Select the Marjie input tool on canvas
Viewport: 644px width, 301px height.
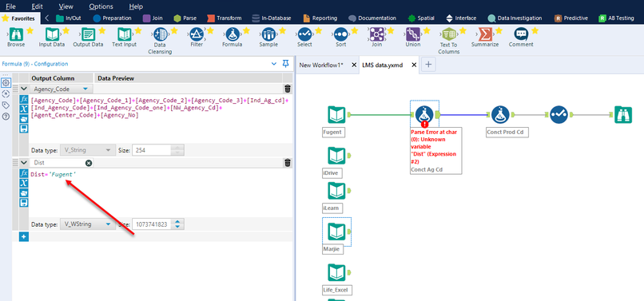pos(337,232)
